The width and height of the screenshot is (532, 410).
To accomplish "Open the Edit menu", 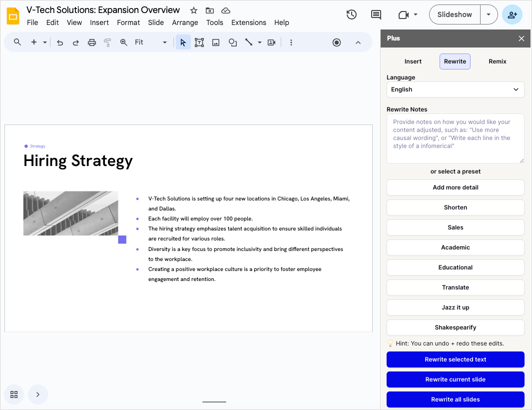I will 52,22.
